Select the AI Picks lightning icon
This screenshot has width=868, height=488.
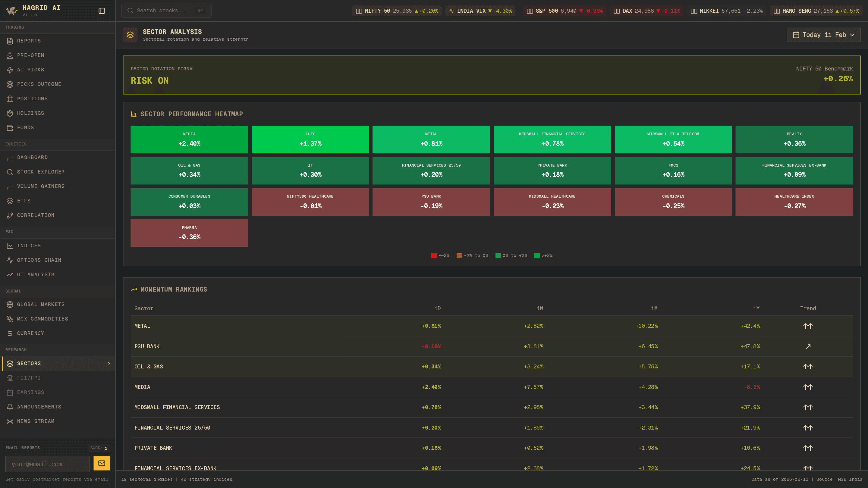(10, 70)
